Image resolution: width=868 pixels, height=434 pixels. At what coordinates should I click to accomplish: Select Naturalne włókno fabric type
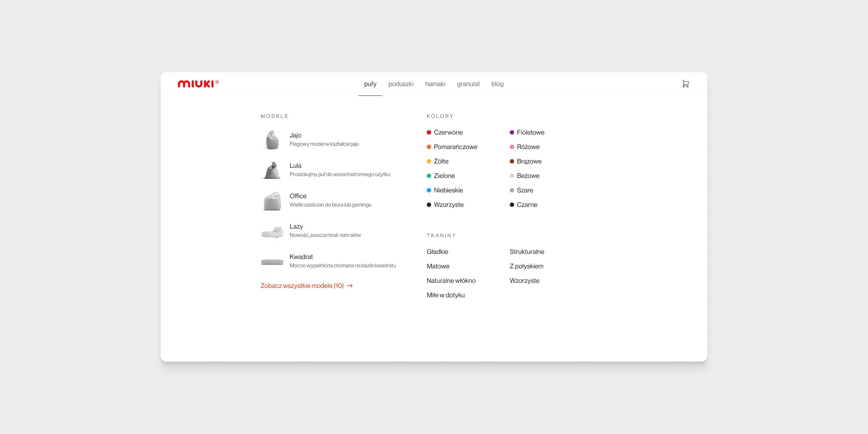tap(451, 281)
